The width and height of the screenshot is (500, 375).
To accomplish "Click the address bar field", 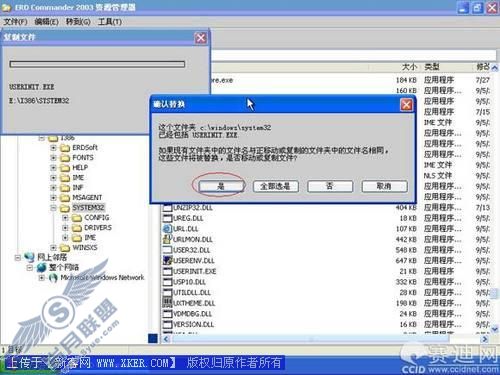I will pos(353,55).
